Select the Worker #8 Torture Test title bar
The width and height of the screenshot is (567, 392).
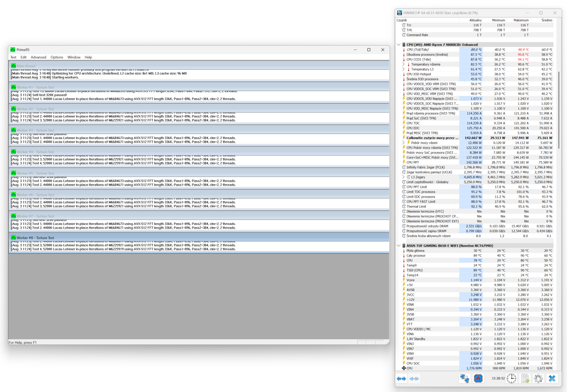199,238
